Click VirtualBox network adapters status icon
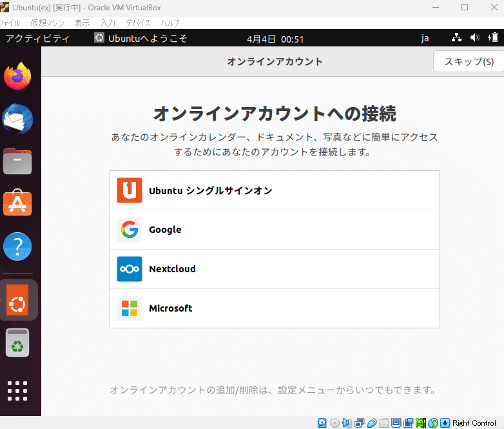This screenshot has height=429, width=504. pyautogui.click(x=360, y=423)
